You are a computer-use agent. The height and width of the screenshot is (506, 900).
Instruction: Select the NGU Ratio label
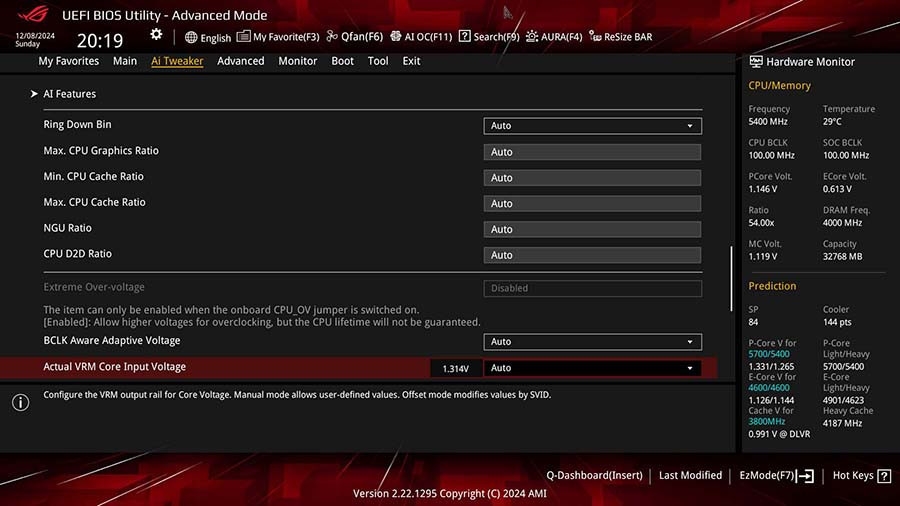67,228
